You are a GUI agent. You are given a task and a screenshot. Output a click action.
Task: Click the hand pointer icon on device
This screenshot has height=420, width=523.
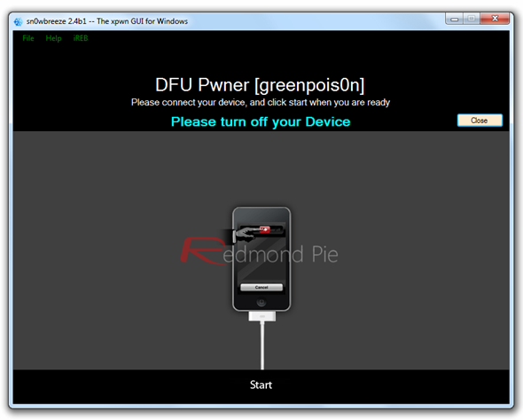coord(246,233)
